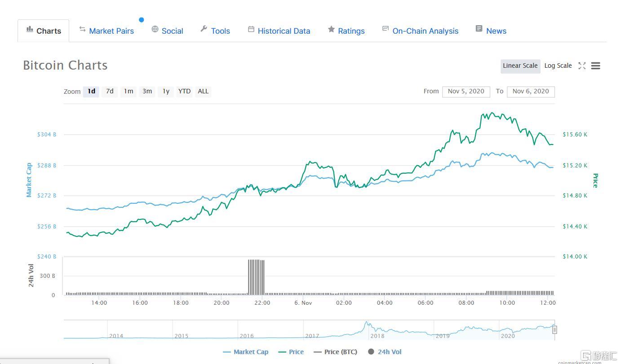Image resolution: width=620 pixels, height=364 pixels.
Task: Click the $14.00 K price axis label
Action: pos(575,257)
